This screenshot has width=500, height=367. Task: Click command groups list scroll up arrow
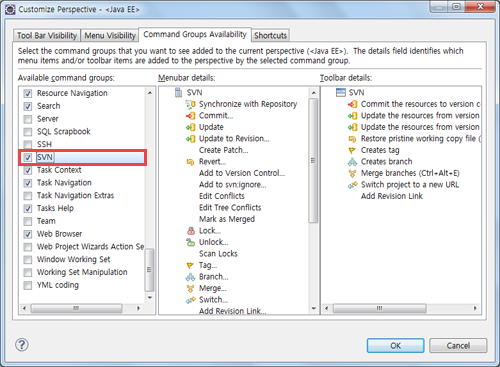click(150, 93)
